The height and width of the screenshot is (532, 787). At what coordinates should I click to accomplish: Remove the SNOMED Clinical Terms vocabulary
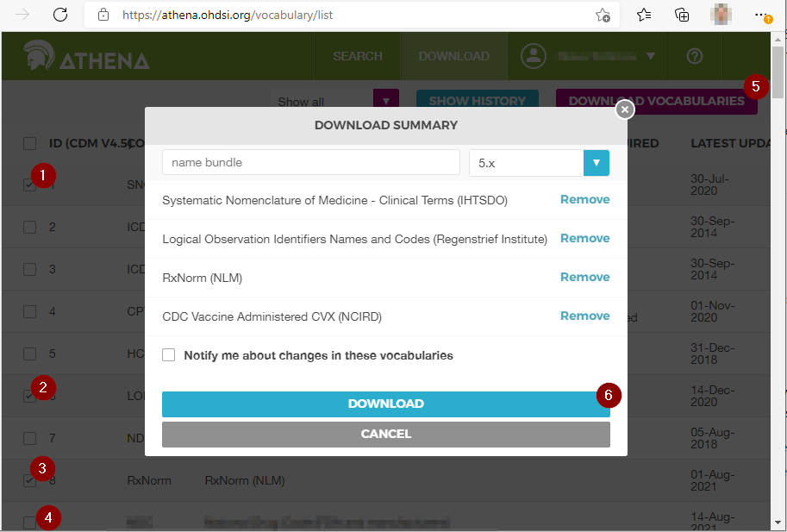coord(584,199)
